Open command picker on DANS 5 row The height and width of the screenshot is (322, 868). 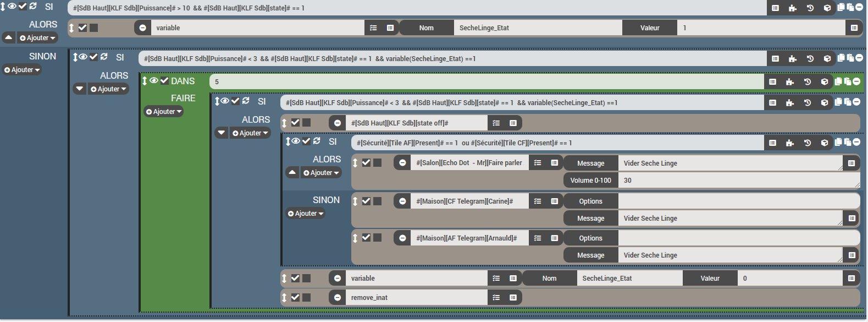coord(772,81)
